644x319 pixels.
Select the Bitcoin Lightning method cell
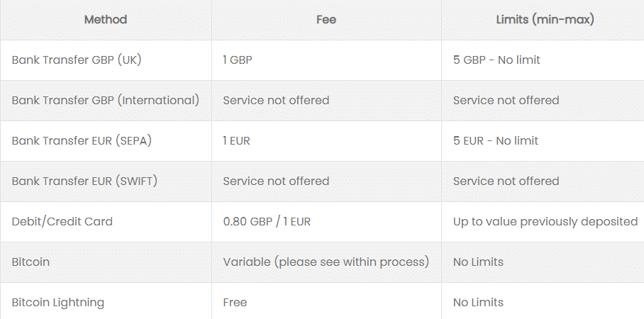tap(58, 303)
